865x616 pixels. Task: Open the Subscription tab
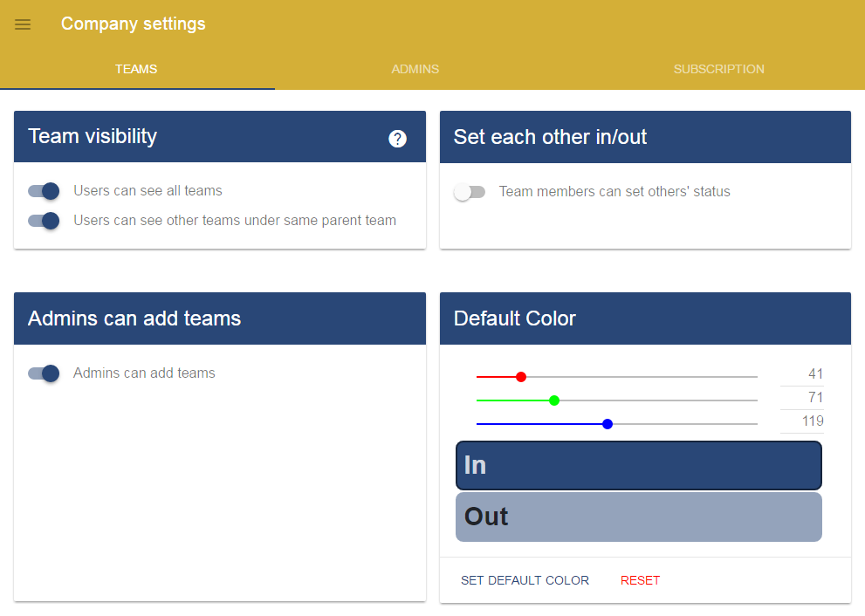pos(719,69)
